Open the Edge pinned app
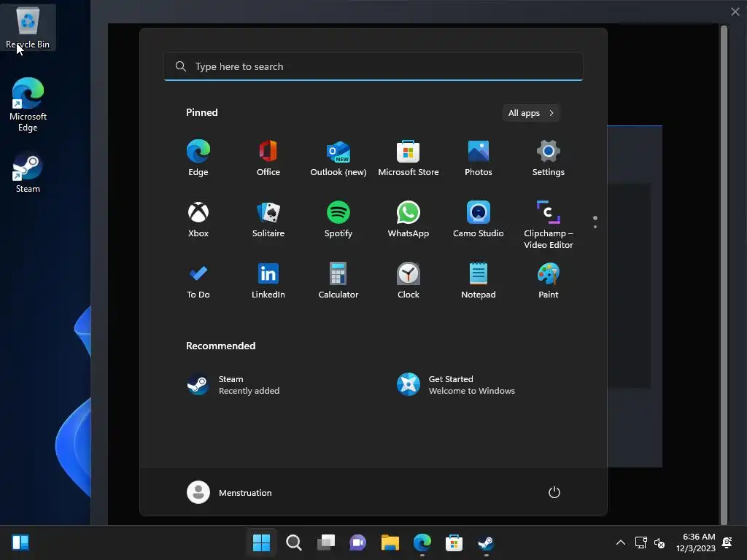Viewport: 747px width, 560px height. tap(198, 158)
